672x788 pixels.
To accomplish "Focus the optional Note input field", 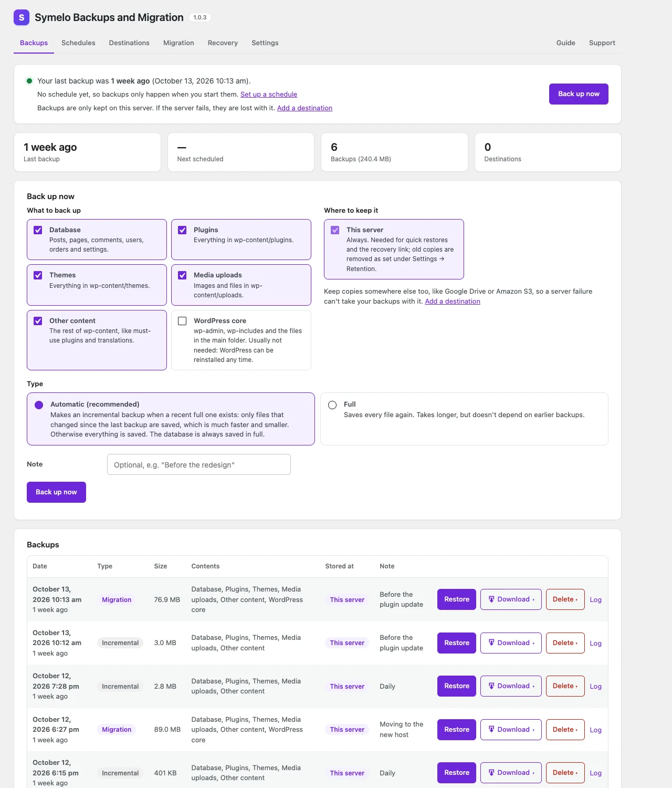I will [199, 464].
